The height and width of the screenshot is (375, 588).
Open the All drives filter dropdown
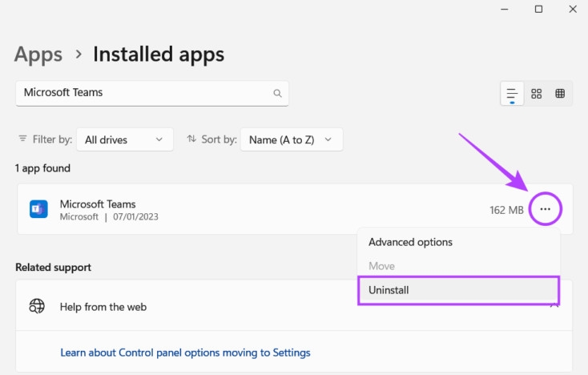click(125, 139)
